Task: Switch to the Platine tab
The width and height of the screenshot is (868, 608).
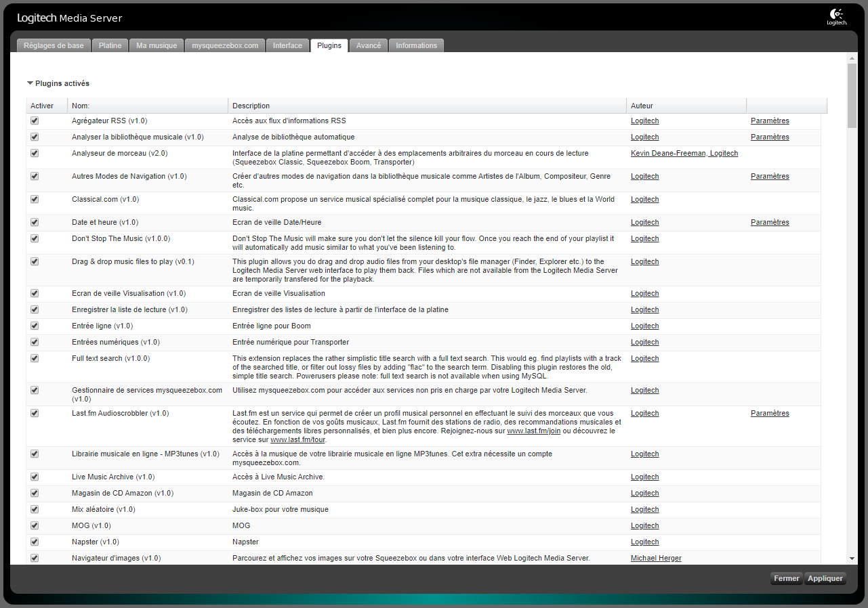Action: [x=110, y=45]
